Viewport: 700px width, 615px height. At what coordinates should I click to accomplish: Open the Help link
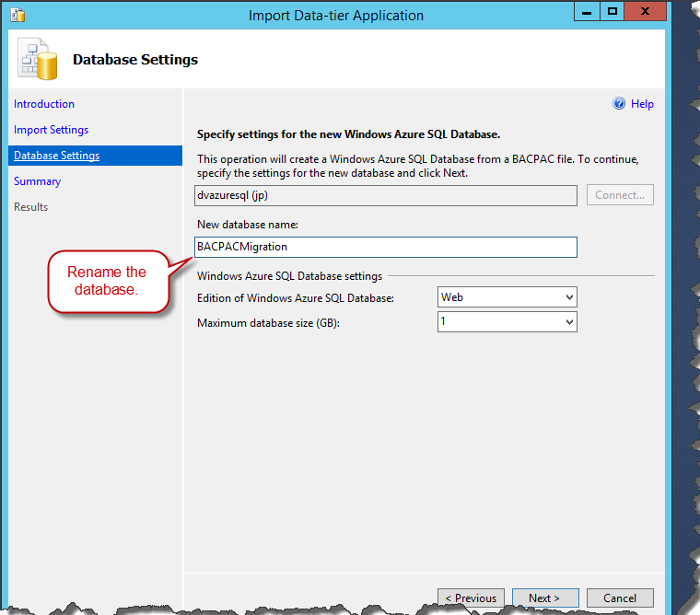pyautogui.click(x=642, y=104)
